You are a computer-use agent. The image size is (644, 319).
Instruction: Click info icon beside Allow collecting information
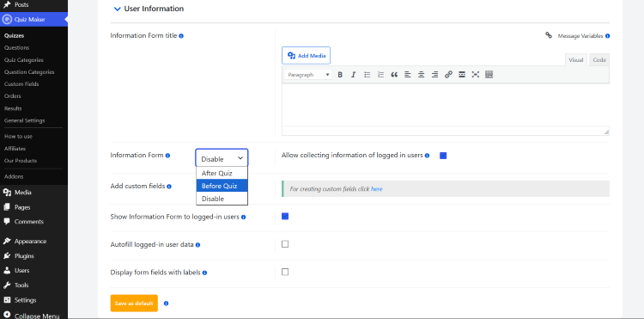pos(427,156)
